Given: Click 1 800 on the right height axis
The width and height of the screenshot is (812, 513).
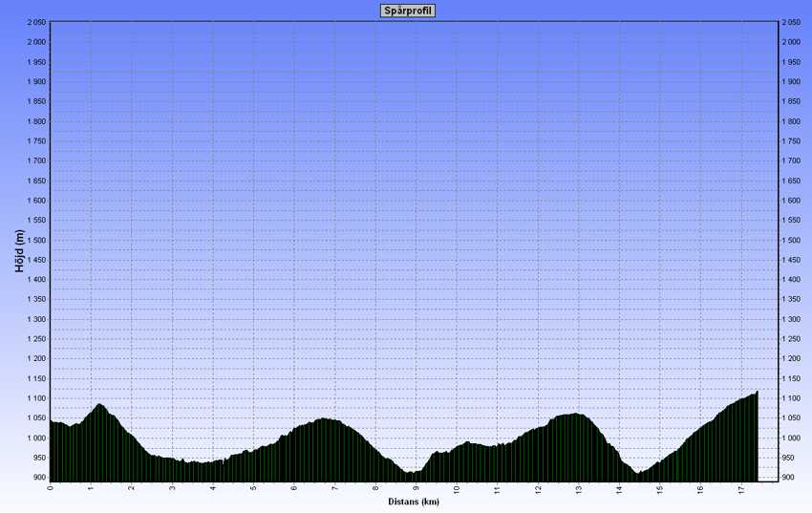Looking at the screenshot, I should [791, 121].
